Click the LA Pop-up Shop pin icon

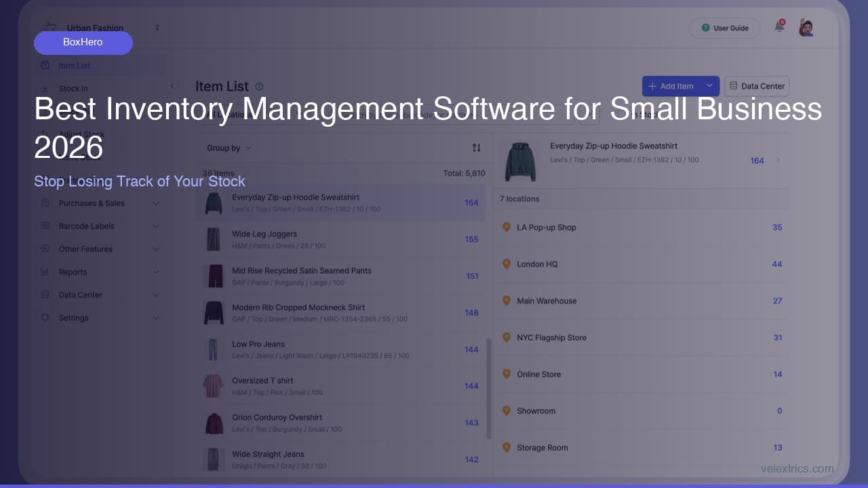pyautogui.click(x=506, y=227)
